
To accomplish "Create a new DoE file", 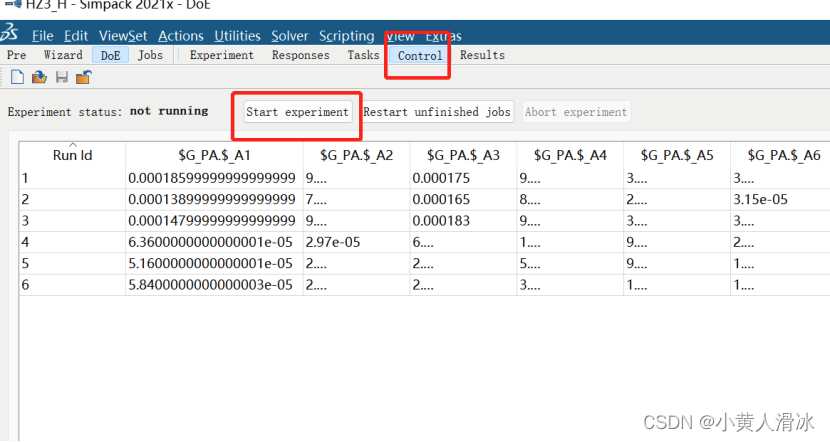I will [17, 77].
